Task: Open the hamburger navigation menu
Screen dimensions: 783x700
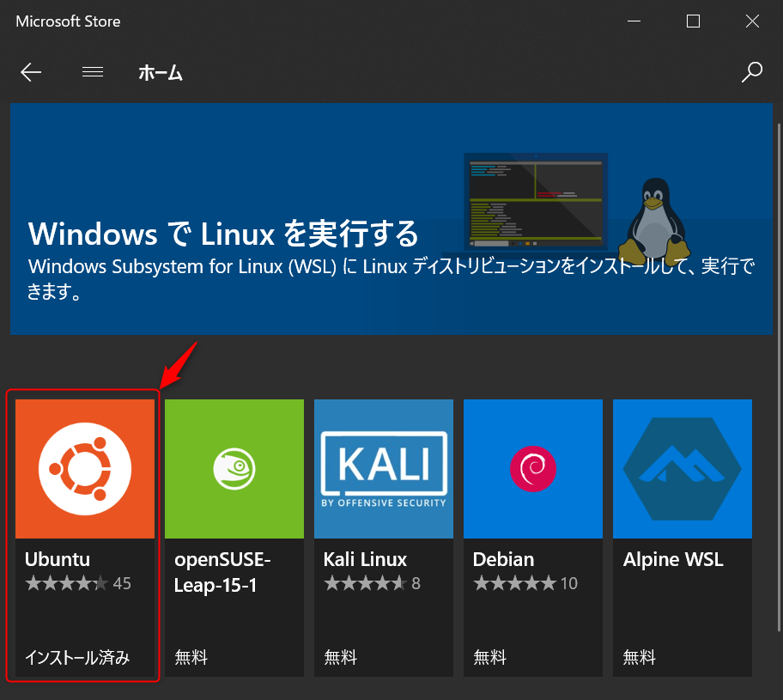Action: click(x=93, y=72)
